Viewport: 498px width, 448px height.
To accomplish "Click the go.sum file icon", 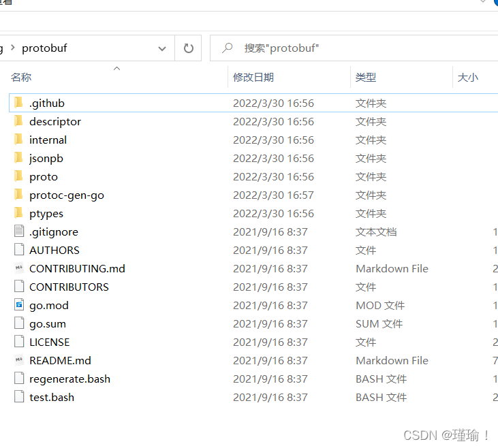I will (19, 323).
